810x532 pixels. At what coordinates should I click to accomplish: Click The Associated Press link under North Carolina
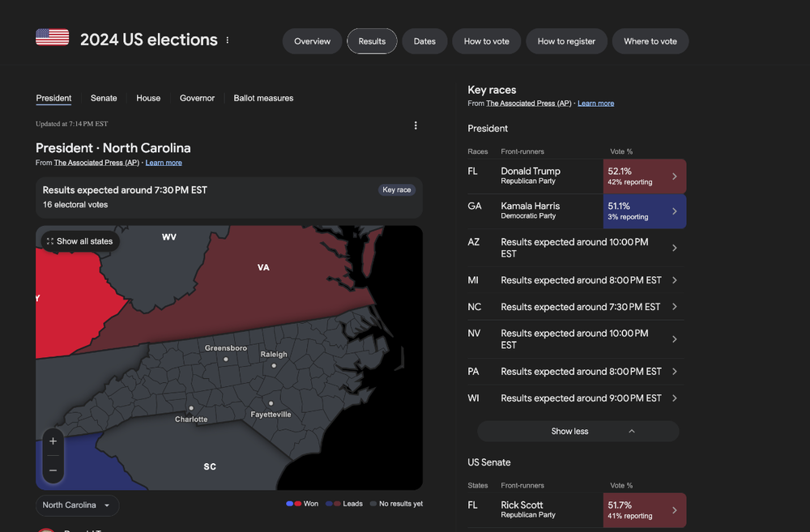96,163
